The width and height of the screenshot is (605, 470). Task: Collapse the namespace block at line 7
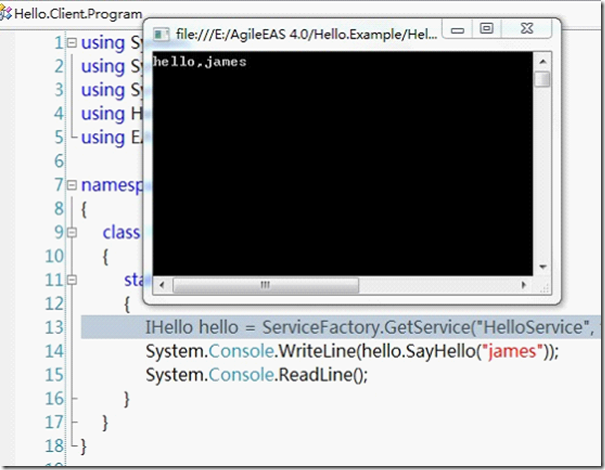(72, 185)
